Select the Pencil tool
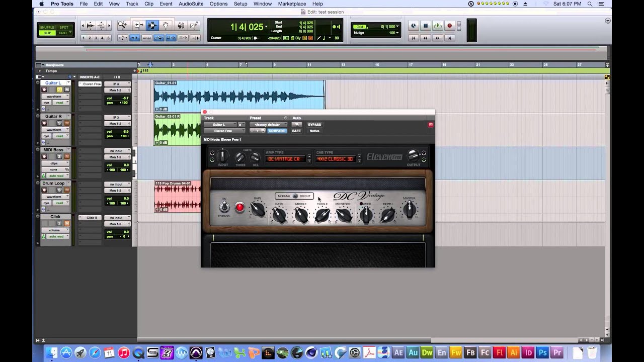This screenshot has height=362, width=644. click(194, 25)
